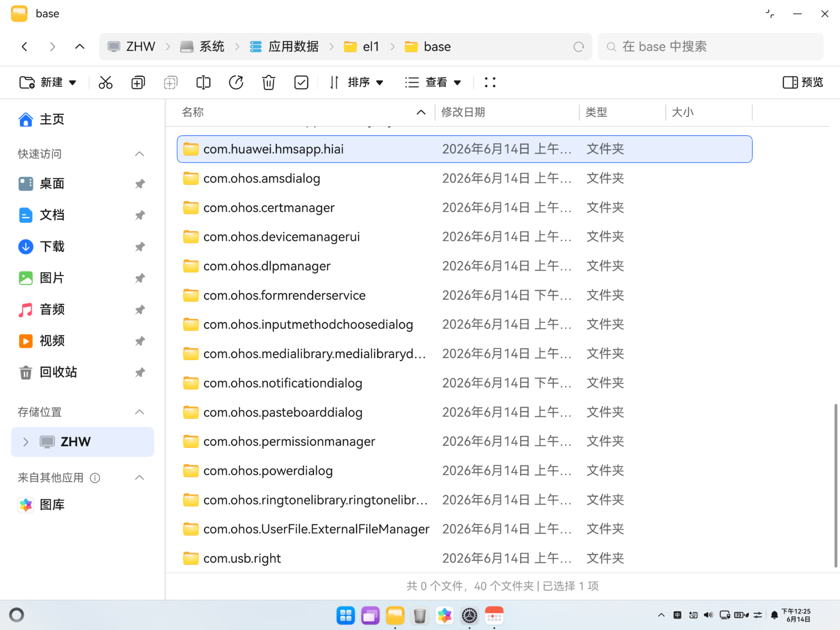Select the com.huawei.hmsapp.hiai folder
Screen dimensions: 840x630
click(x=464, y=149)
